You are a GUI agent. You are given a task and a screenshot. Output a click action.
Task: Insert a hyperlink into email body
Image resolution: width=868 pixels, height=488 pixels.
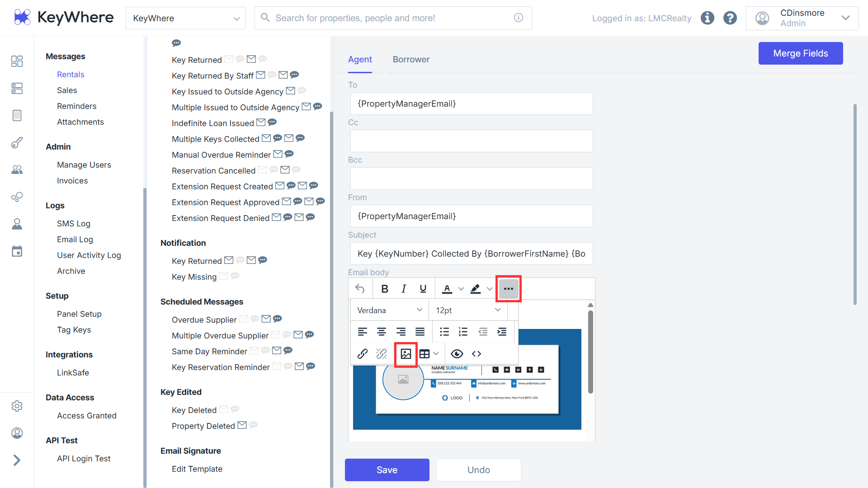(363, 354)
